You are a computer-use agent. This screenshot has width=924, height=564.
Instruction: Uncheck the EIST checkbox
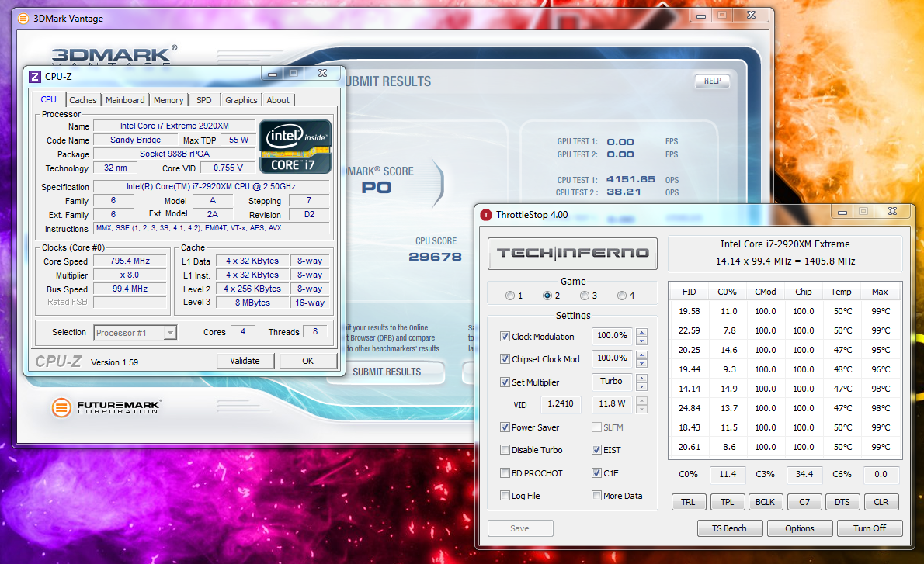(x=596, y=450)
